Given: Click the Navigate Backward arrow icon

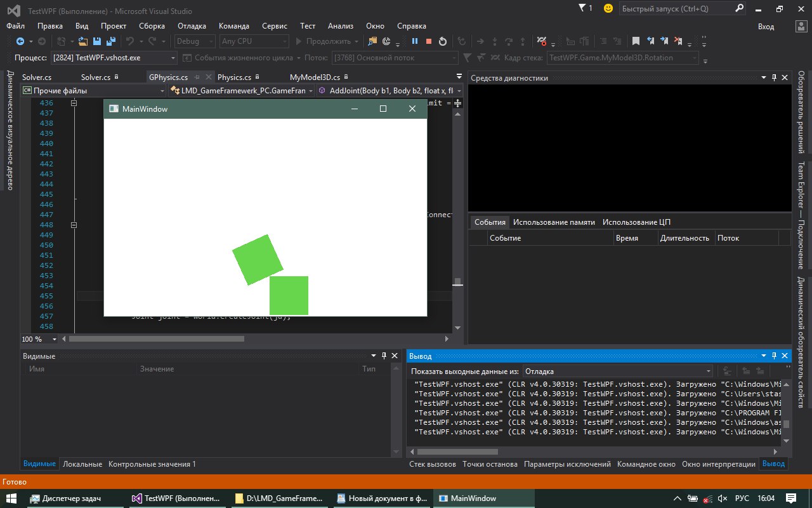Looking at the screenshot, I should point(20,41).
